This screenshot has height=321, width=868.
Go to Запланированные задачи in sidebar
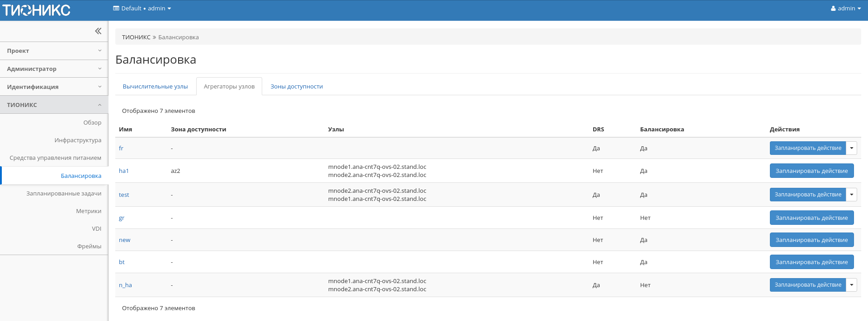(64, 194)
